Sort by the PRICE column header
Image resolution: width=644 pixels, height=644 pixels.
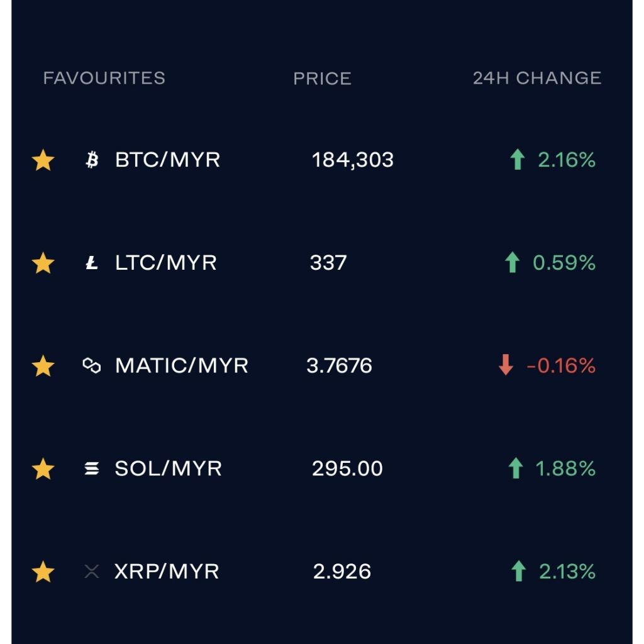323,79
